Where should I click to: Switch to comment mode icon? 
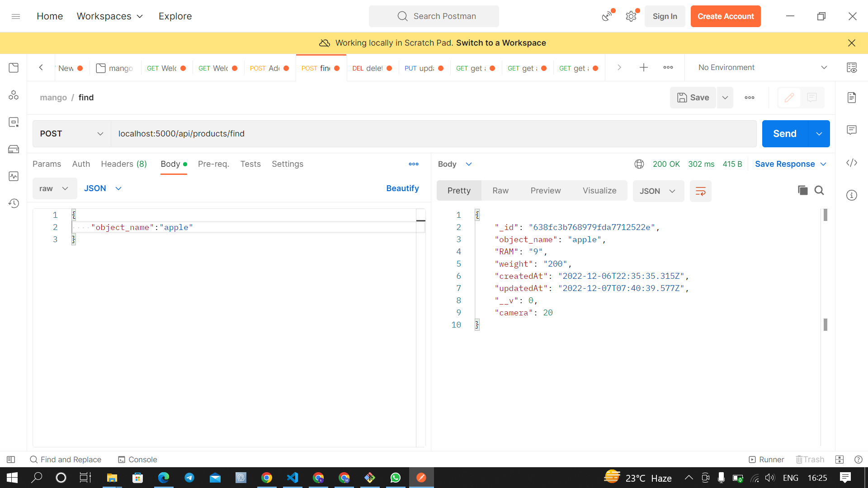coord(812,98)
